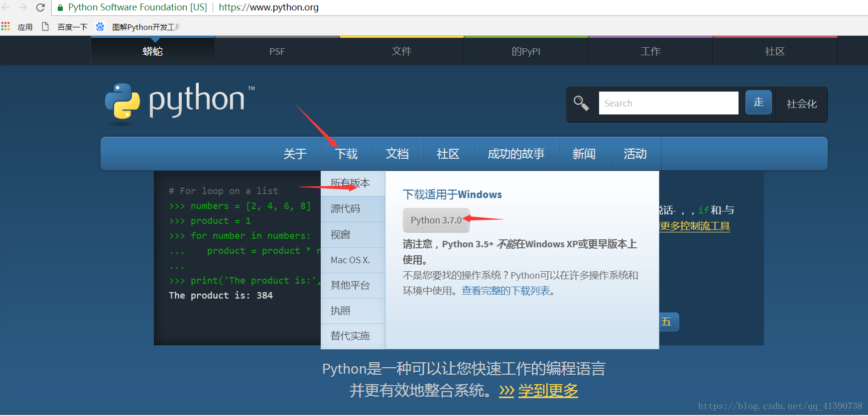Click into the Search input field
Image resolution: width=868 pixels, height=416 pixels.
668,103
